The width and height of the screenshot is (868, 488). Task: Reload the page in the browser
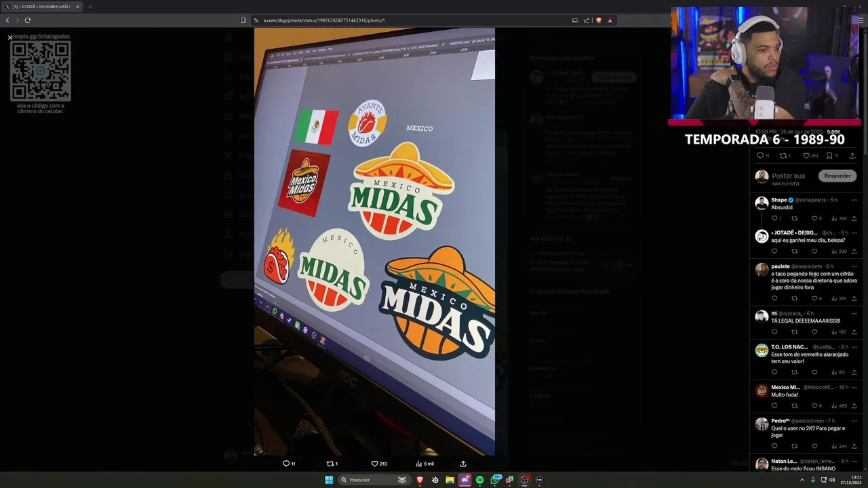[28, 20]
